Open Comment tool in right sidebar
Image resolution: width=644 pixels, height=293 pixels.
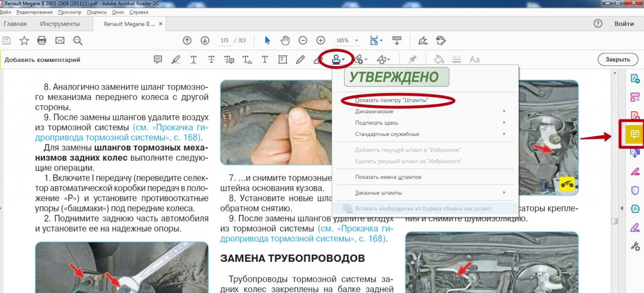point(634,134)
